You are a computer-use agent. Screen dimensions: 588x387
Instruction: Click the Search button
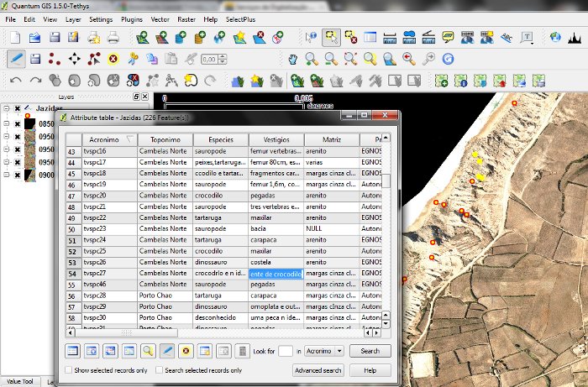point(370,351)
